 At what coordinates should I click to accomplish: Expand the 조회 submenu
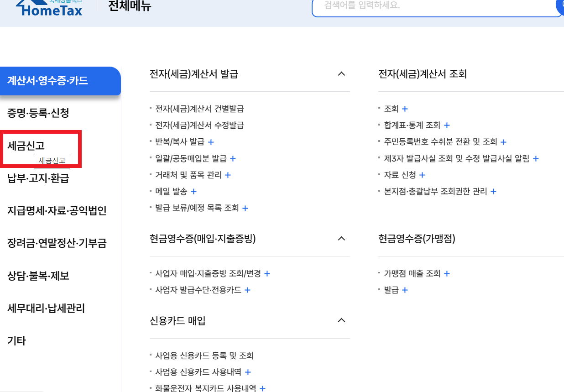(405, 109)
